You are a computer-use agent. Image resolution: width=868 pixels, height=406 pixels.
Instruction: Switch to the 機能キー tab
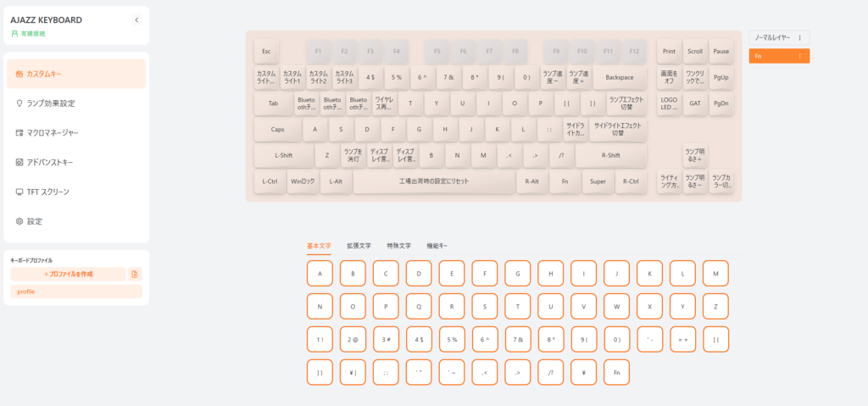(x=437, y=246)
